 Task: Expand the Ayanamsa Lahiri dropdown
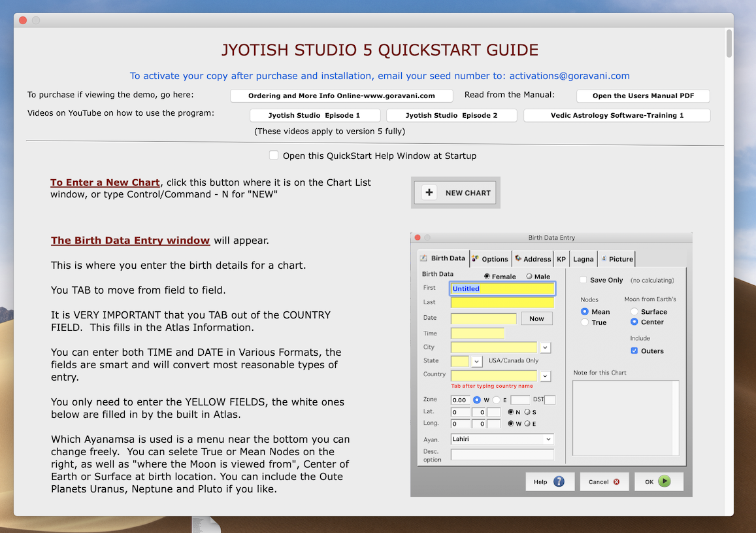tap(548, 439)
